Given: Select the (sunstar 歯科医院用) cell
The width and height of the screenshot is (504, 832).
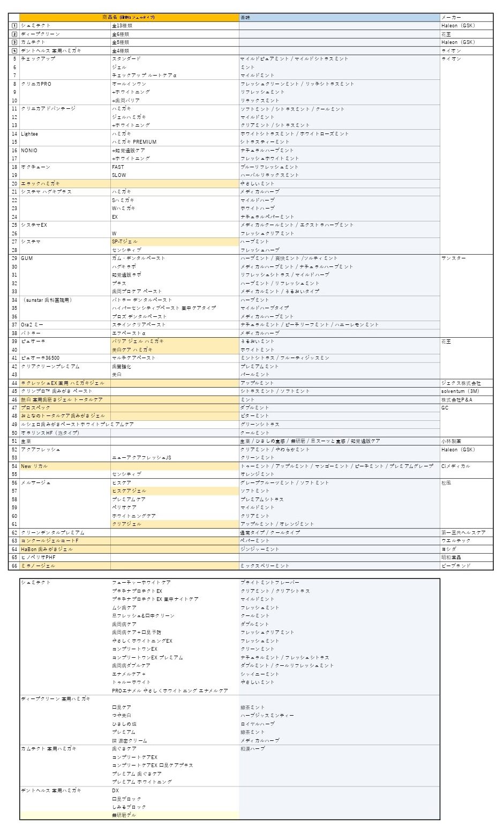Looking at the screenshot, I should (x=65, y=300).
